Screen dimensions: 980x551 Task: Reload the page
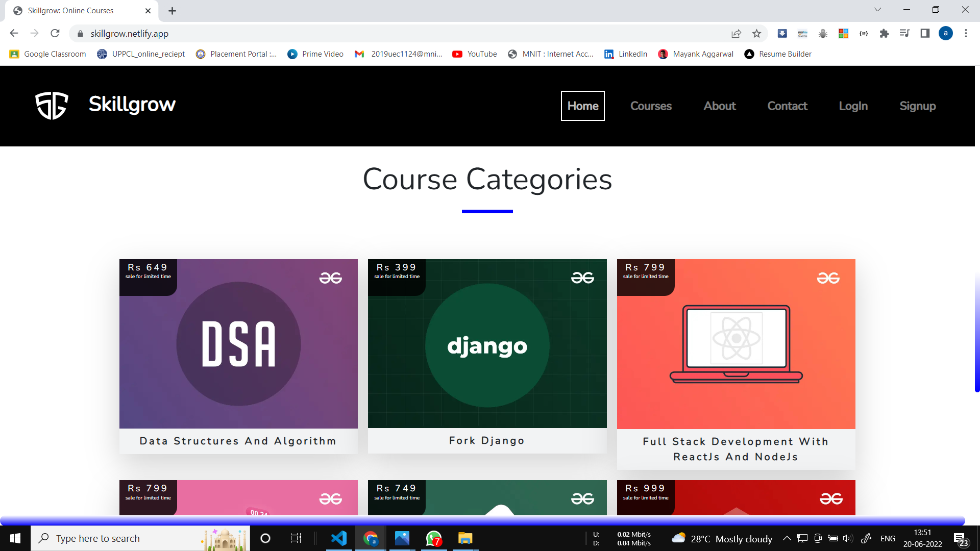point(55,34)
